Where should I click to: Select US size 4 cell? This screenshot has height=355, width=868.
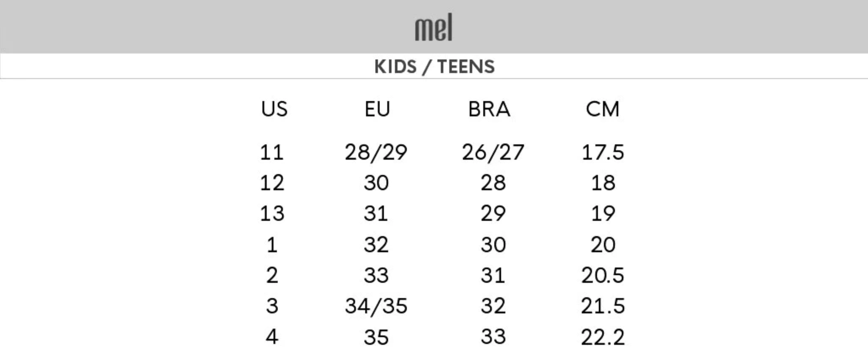(x=272, y=337)
